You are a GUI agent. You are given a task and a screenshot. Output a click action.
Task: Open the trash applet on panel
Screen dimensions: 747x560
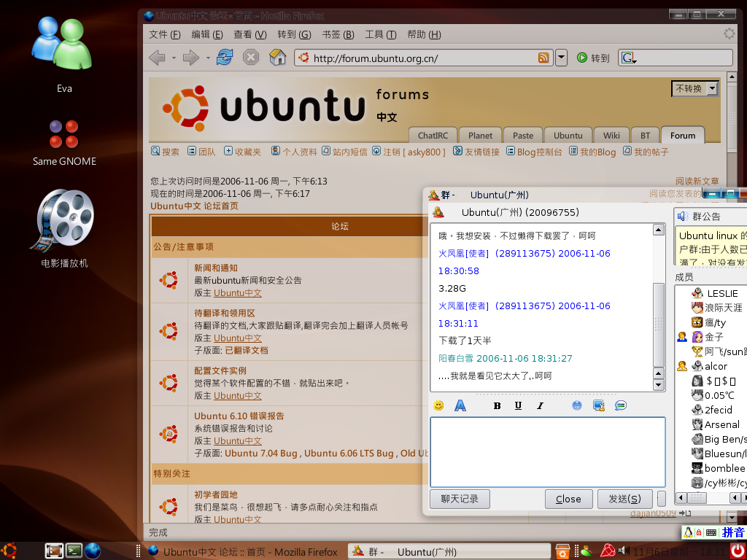click(x=562, y=551)
